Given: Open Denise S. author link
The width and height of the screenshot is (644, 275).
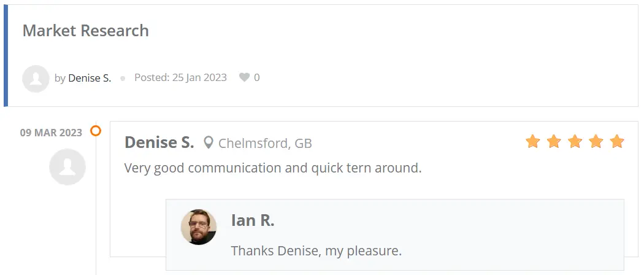Looking at the screenshot, I should 90,78.
